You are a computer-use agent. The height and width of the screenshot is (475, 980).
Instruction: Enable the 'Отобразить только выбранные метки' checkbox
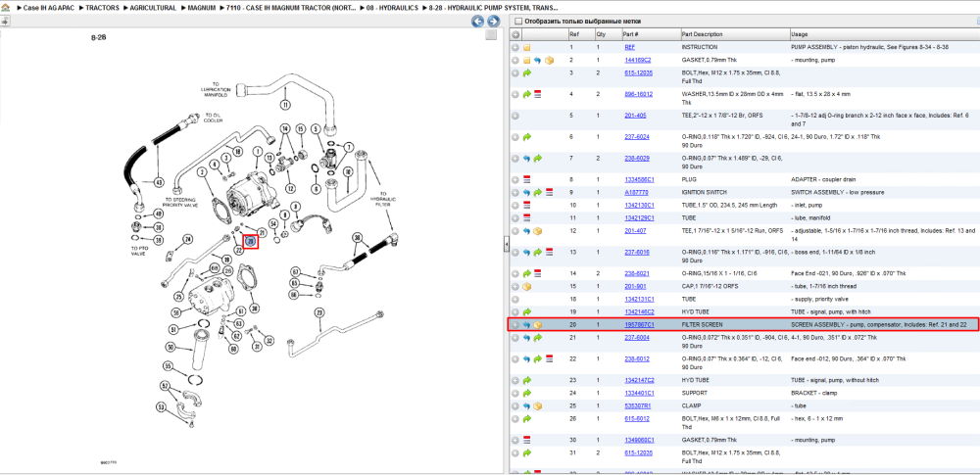517,22
